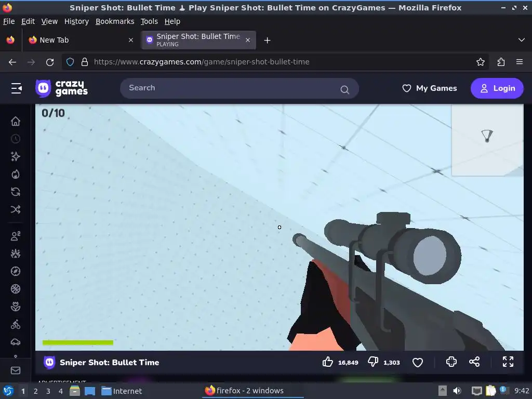
Task: Open the Bookmarks menu
Action: tap(115, 21)
